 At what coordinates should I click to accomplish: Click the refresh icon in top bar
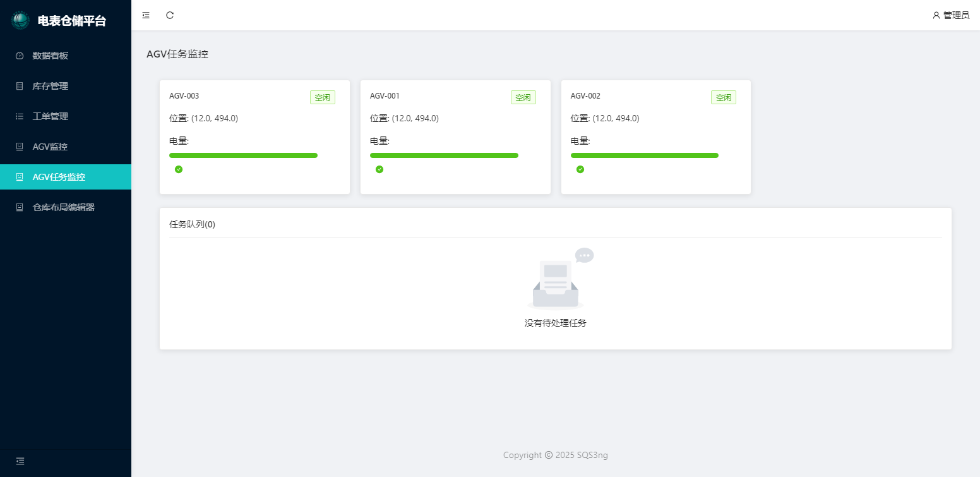(x=170, y=15)
